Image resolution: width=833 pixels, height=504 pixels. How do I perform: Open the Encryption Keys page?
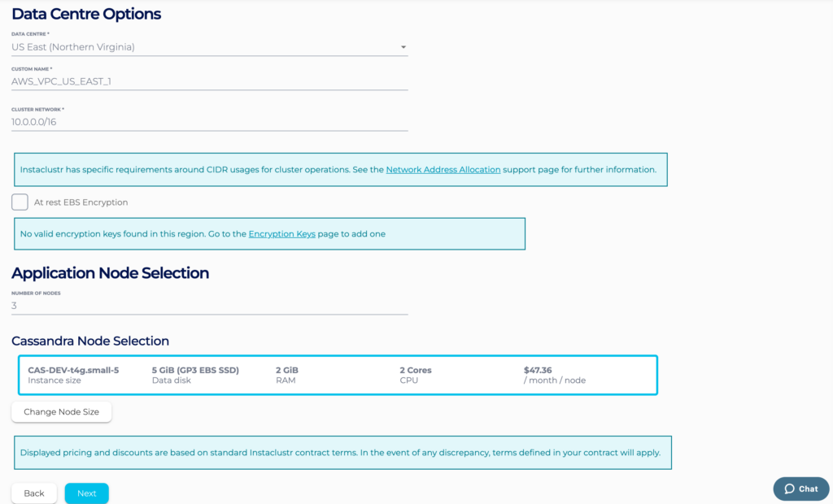(x=281, y=233)
